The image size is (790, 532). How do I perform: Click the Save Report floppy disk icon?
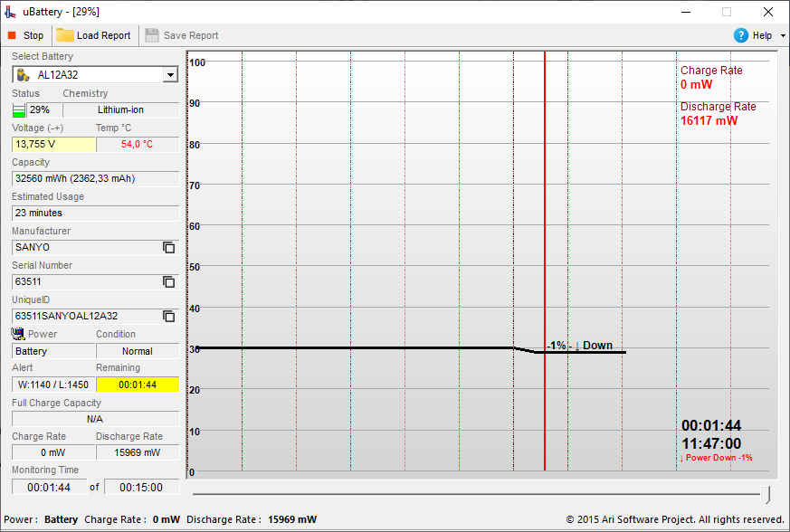pyautogui.click(x=152, y=35)
